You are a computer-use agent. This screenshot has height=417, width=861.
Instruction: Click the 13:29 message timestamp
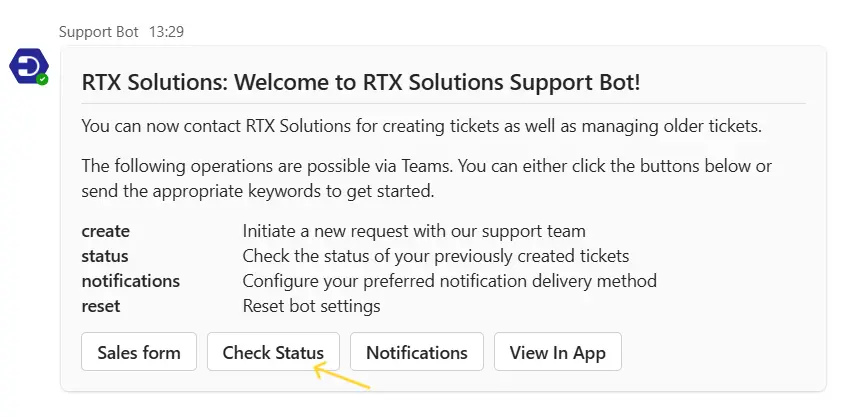tap(166, 31)
